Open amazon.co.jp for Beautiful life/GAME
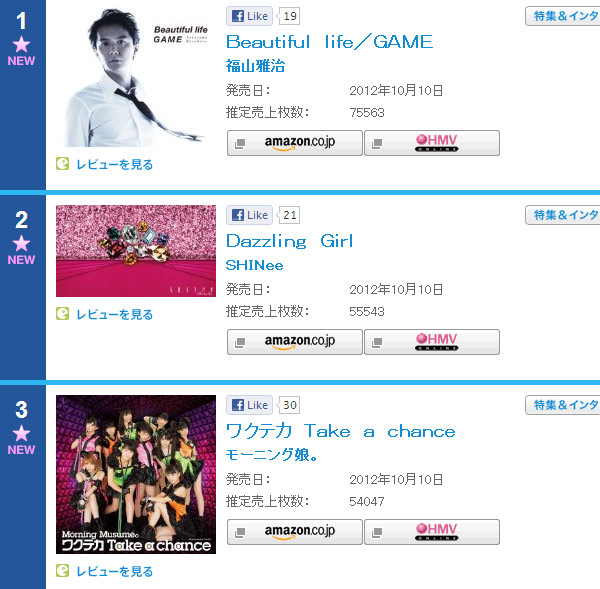600x589 pixels. pyautogui.click(x=295, y=143)
